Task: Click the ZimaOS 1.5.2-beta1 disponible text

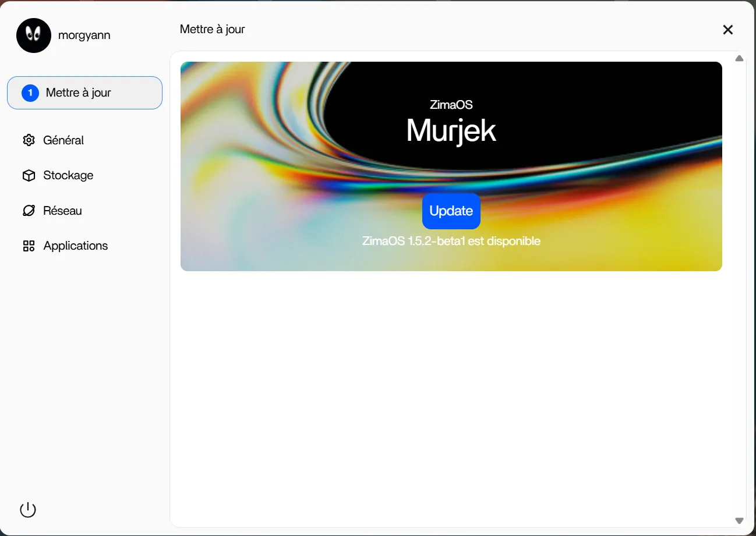Action: coord(451,240)
